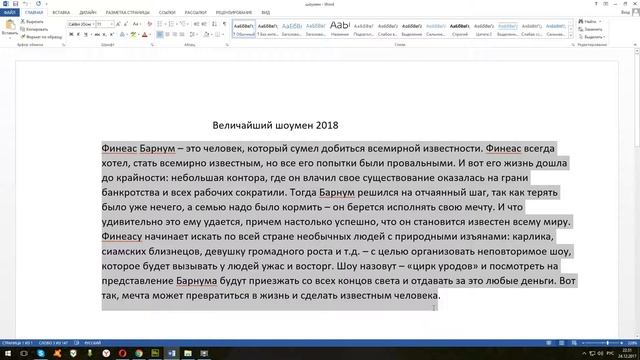Open the Файл (File) tab
This screenshot has height=360, width=640.
(9, 12)
